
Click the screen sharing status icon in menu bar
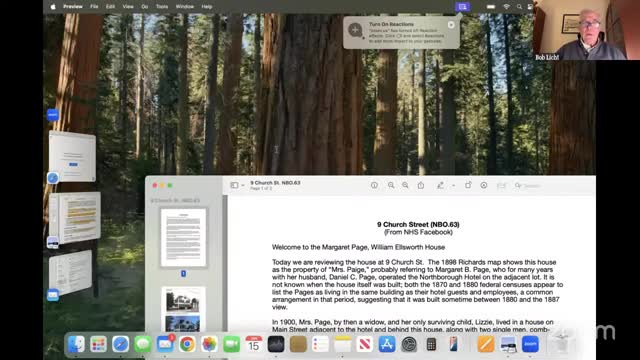pyautogui.click(x=462, y=7)
